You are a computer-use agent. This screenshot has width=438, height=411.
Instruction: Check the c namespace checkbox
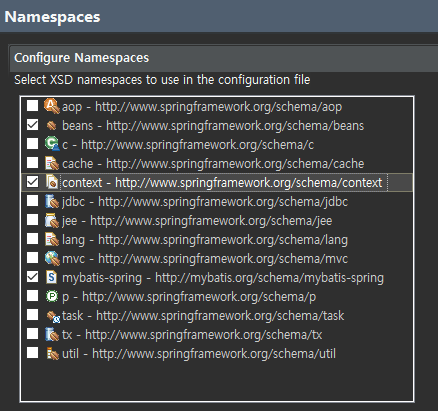point(32,144)
